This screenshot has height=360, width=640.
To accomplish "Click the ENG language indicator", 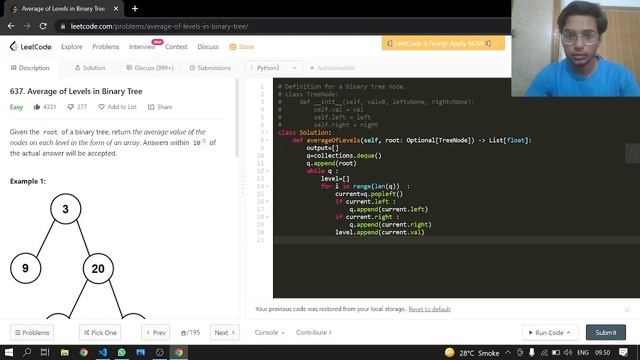I will click(583, 353).
